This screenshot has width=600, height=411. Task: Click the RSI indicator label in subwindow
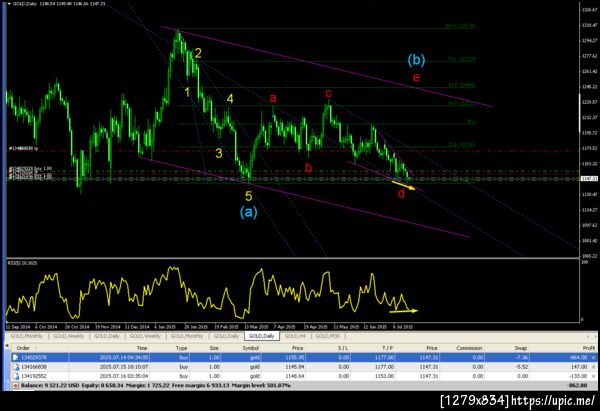click(22, 263)
